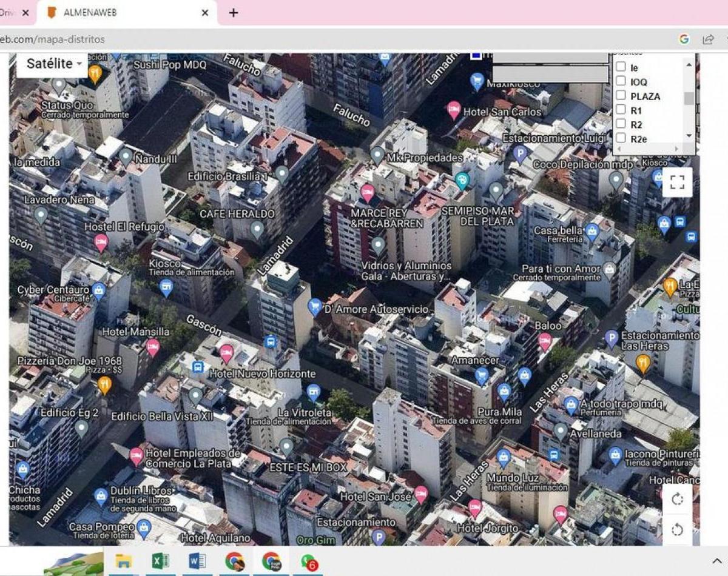
Task: Click the Para ti con Amor pin
Action: pyautogui.click(x=610, y=270)
